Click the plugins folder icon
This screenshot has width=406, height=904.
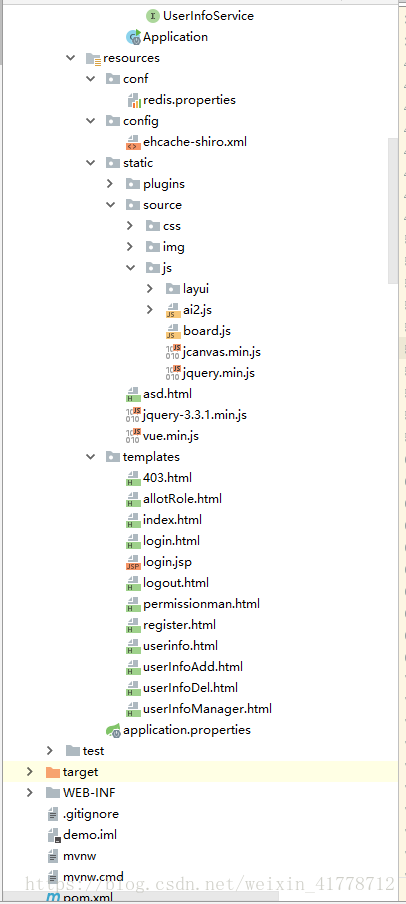click(133, 184)
